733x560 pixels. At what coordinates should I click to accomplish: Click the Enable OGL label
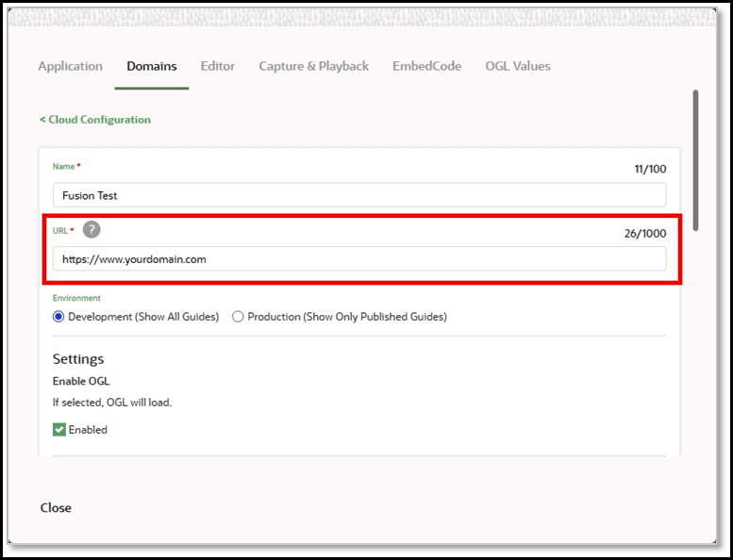coord(81,381)
